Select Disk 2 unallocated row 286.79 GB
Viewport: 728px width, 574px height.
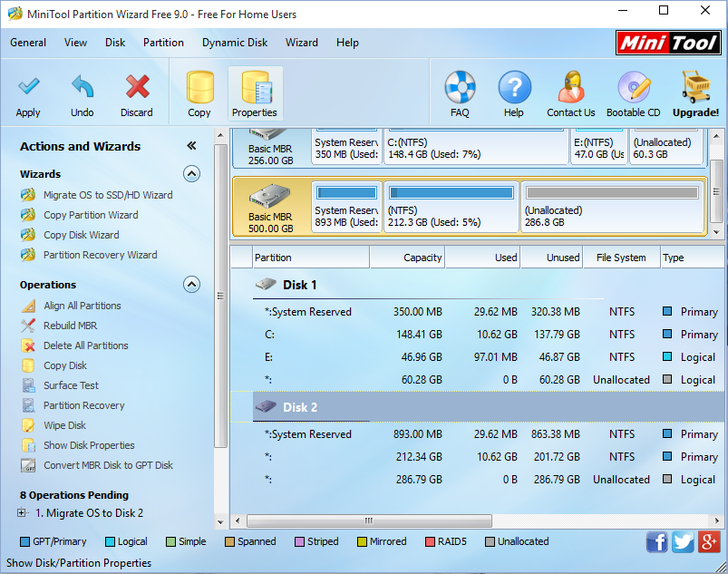pyautogui.click(x=479, y=480)
